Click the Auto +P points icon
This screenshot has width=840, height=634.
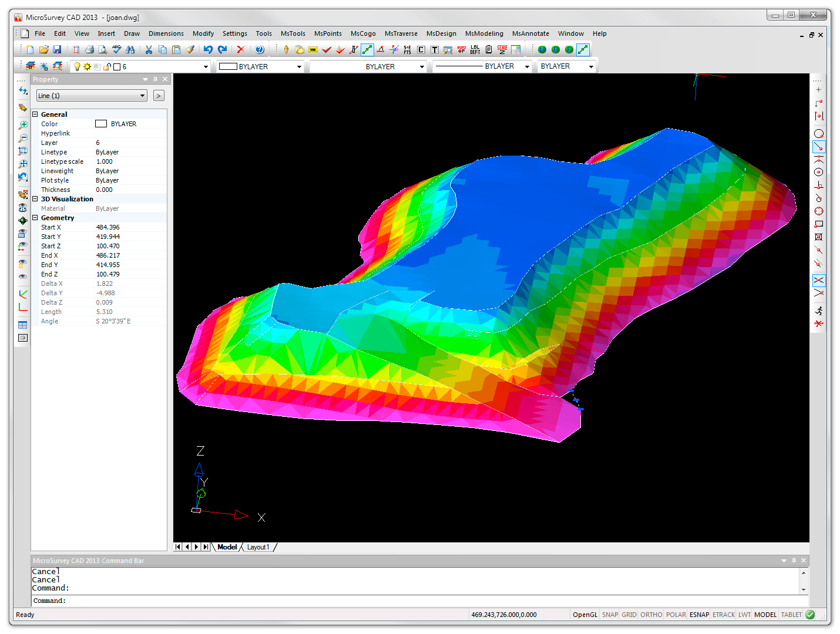click(461, 50)
